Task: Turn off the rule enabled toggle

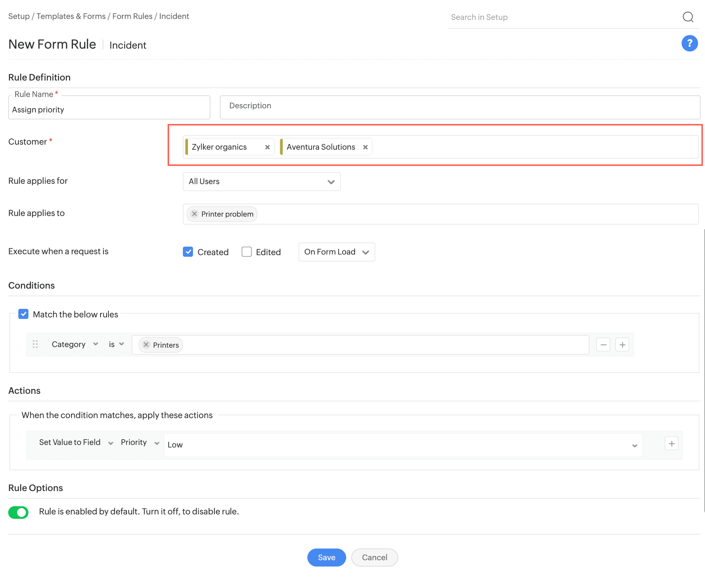Action: coord(18,512)
